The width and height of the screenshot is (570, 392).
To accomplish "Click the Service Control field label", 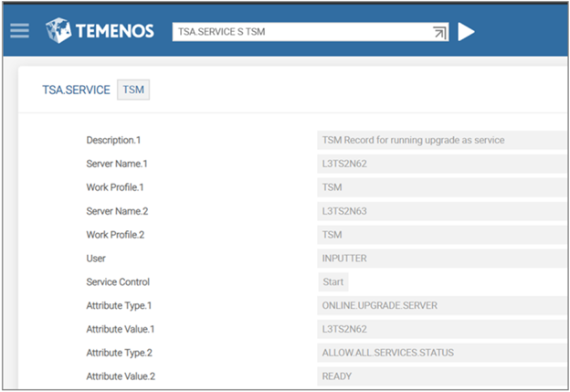I will pos(118,282).
